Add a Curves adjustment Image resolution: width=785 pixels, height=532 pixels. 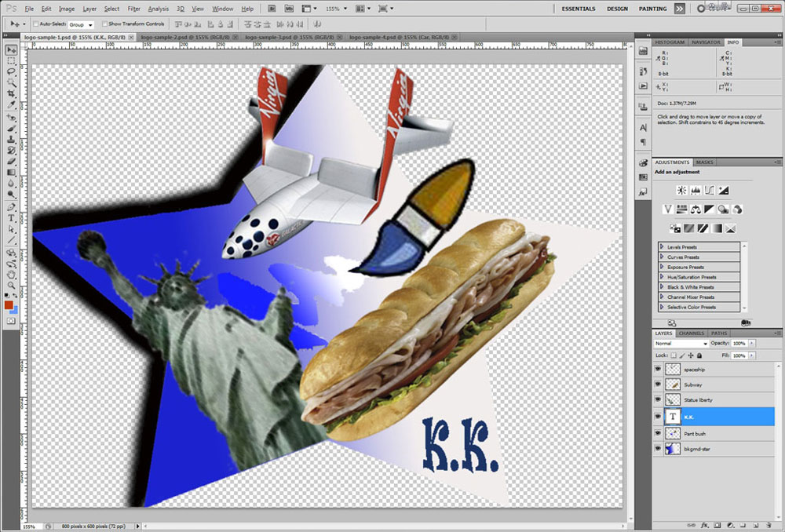[x=710, y=190]
